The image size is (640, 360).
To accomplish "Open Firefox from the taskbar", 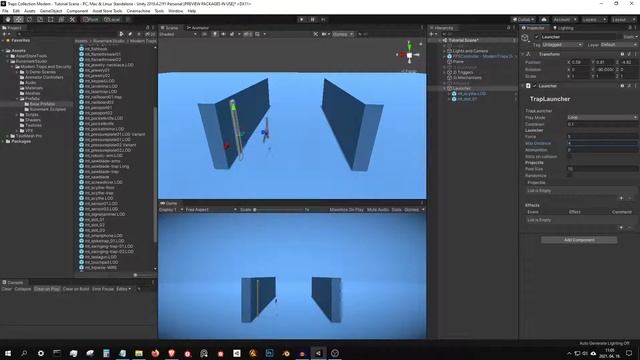I will [155, 353].
